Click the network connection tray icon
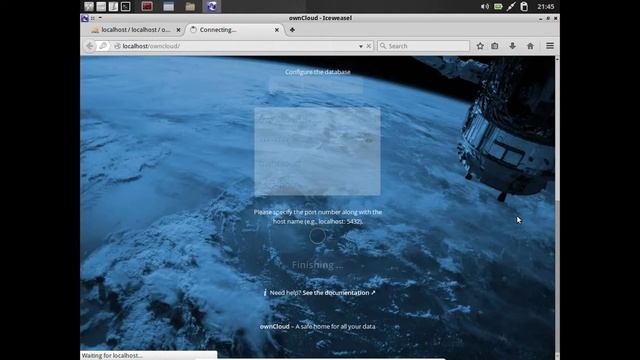The height and width of the screenshot is (360, 640). pyautogui.click(x=511, y=7)
